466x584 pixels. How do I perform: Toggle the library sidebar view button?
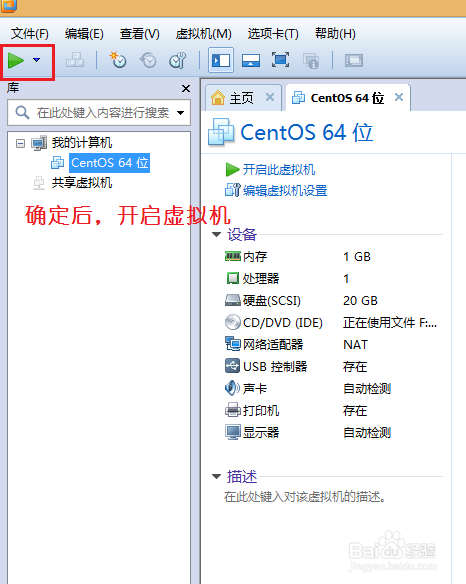[x=221, y=60]
